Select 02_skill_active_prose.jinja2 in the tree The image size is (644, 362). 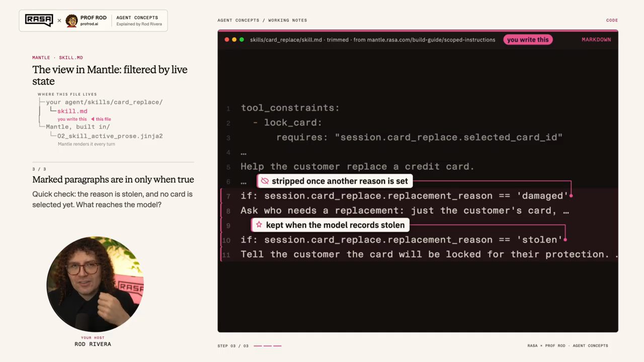tap(110, 136)
